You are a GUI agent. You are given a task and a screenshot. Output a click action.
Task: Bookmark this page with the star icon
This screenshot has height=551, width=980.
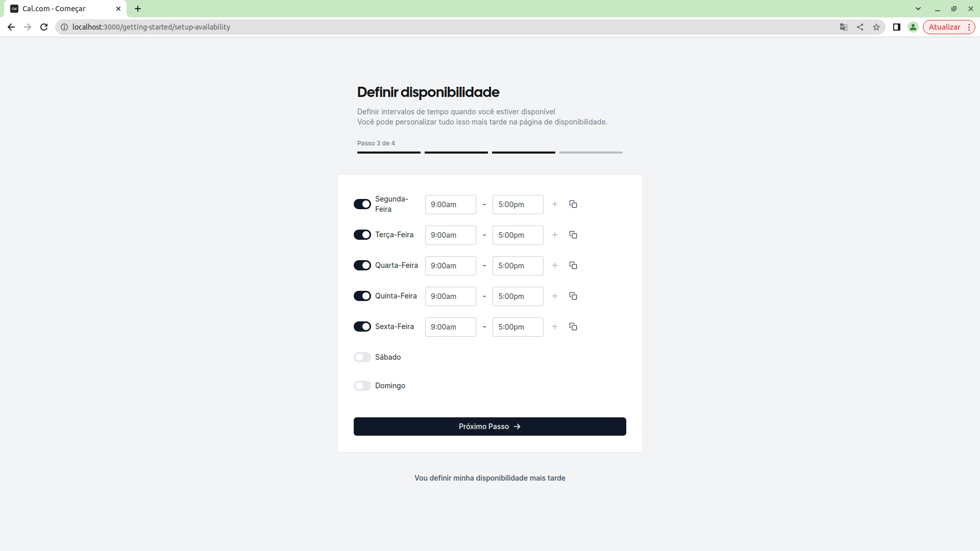point(876,27)
